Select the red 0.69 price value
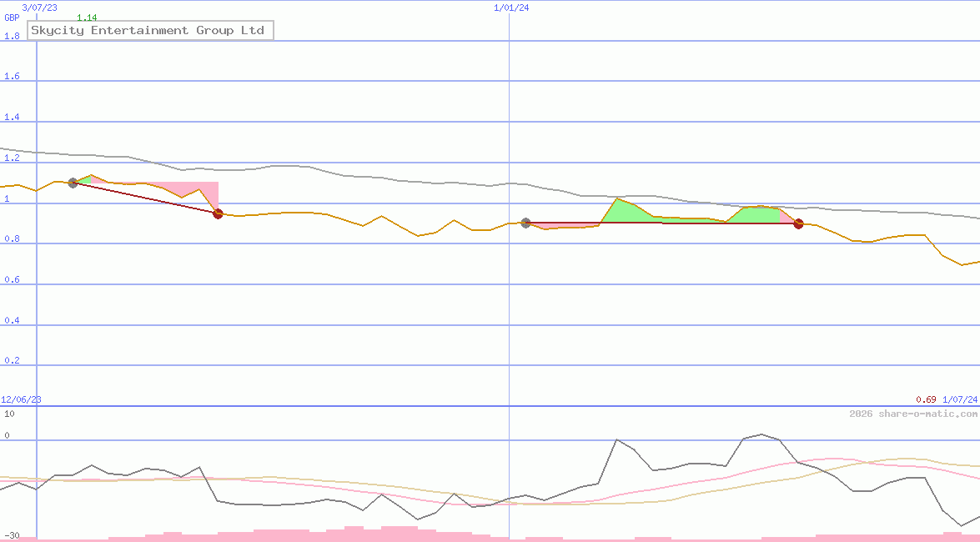 pos(927,399)
